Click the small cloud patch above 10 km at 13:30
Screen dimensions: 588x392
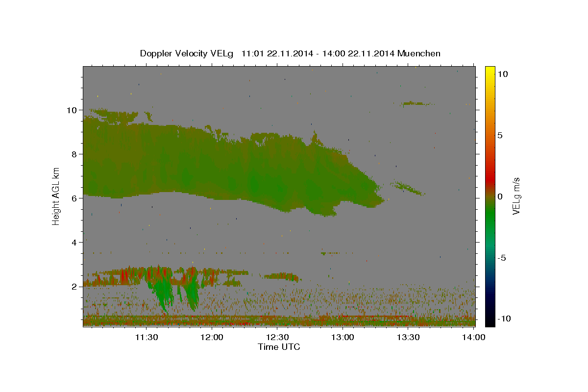click(416, 103)
